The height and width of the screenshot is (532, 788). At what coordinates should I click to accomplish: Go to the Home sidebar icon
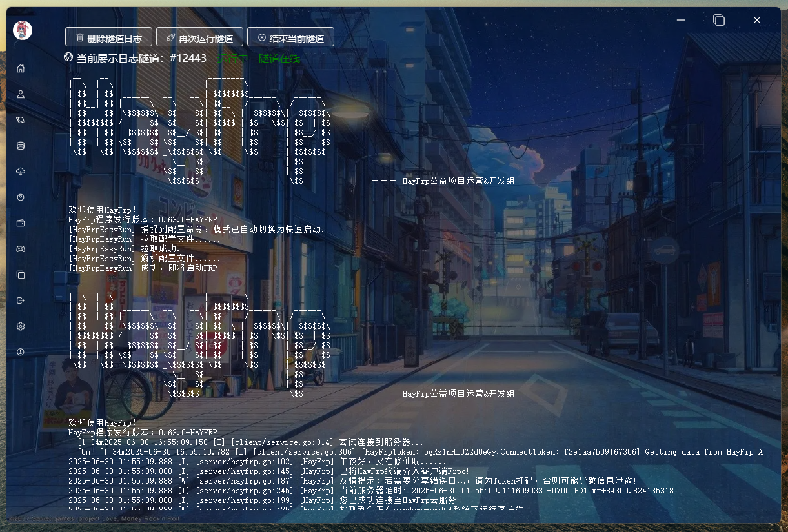pos(21,68)
